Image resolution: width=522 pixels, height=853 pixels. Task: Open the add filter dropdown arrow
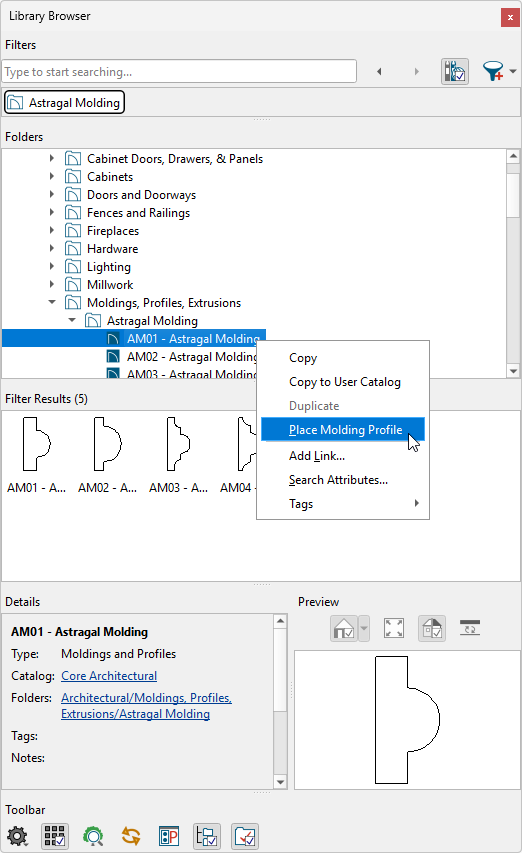point(513,71)
